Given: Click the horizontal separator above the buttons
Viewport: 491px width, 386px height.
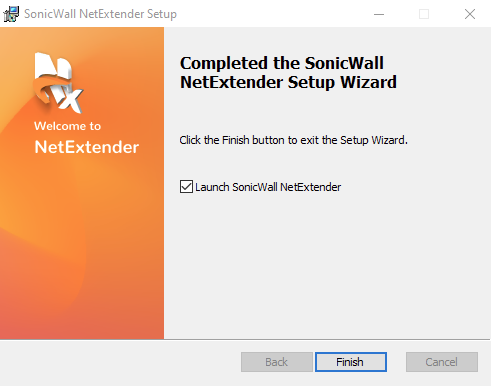Looking at the screenshot, I should tap(245, 340).
